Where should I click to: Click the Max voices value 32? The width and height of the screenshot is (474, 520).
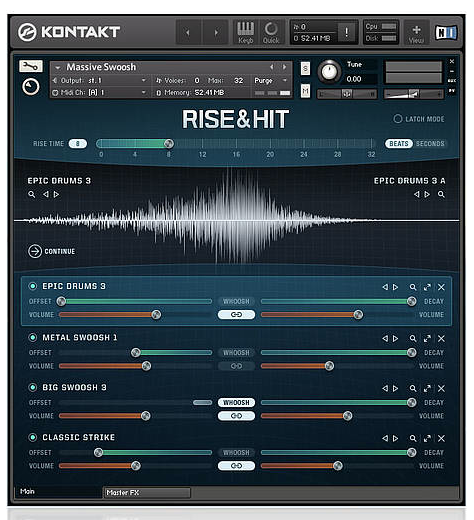[x=238, y=80]
